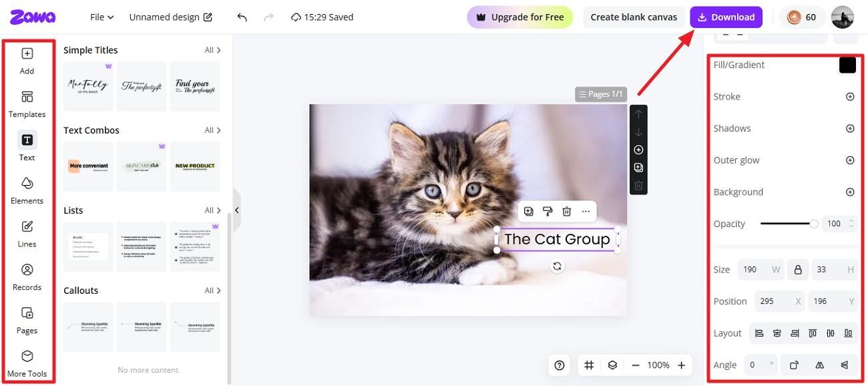
Task: Add an Outer glow effect
Action: (850, 160)
